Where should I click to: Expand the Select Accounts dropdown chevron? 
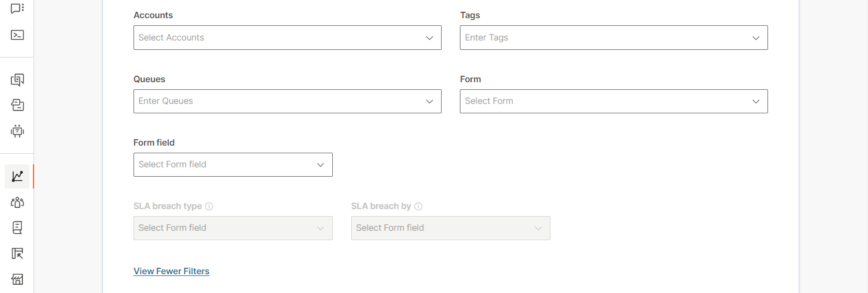429,38
